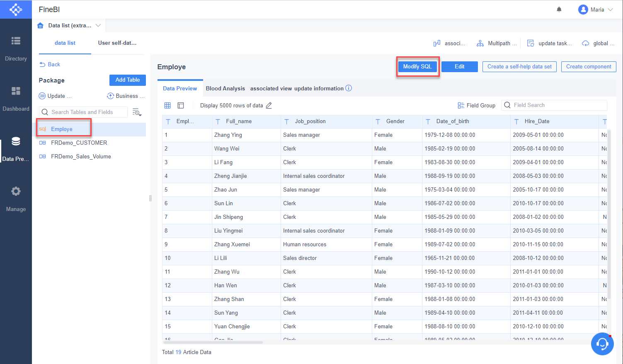Viewport: 623px width, 364px height.
Task: Open the Maria account dropdown
Action: tap(596, 9)
